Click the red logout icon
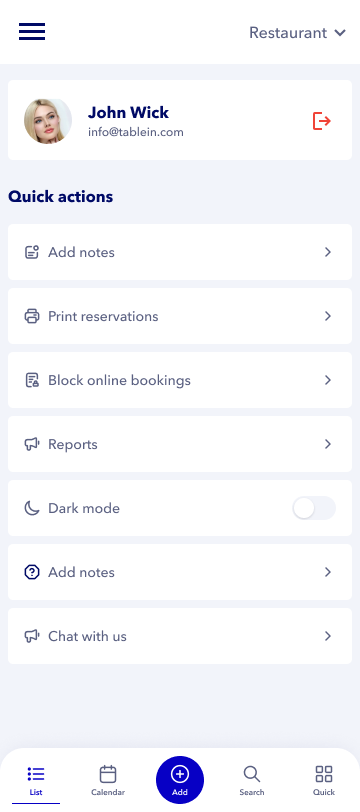The width and height of the screenshot is (360, 812). tap(322, 121)
